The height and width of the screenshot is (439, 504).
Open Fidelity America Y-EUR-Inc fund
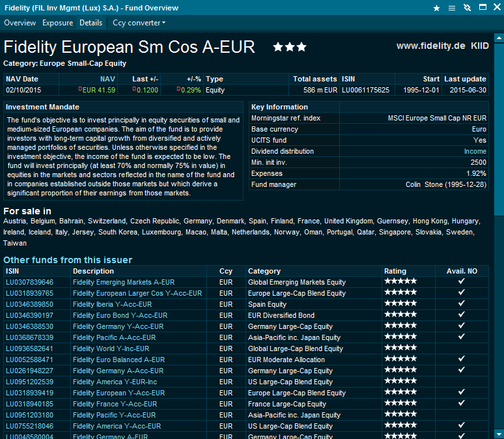(x=115, y=382)
